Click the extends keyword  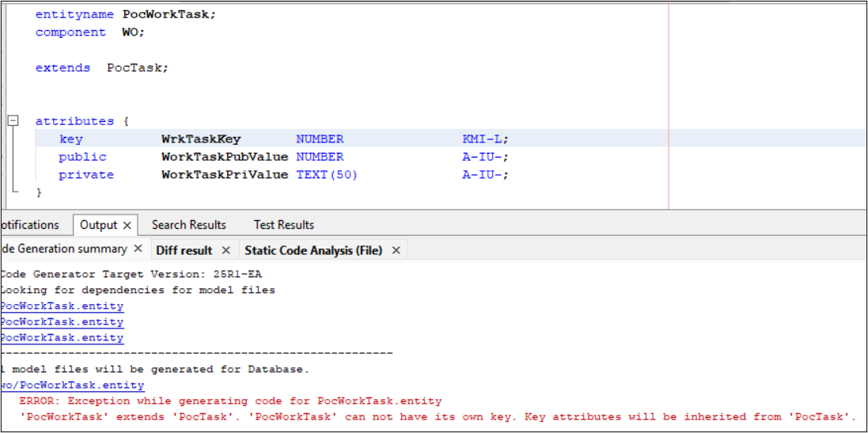63,68
